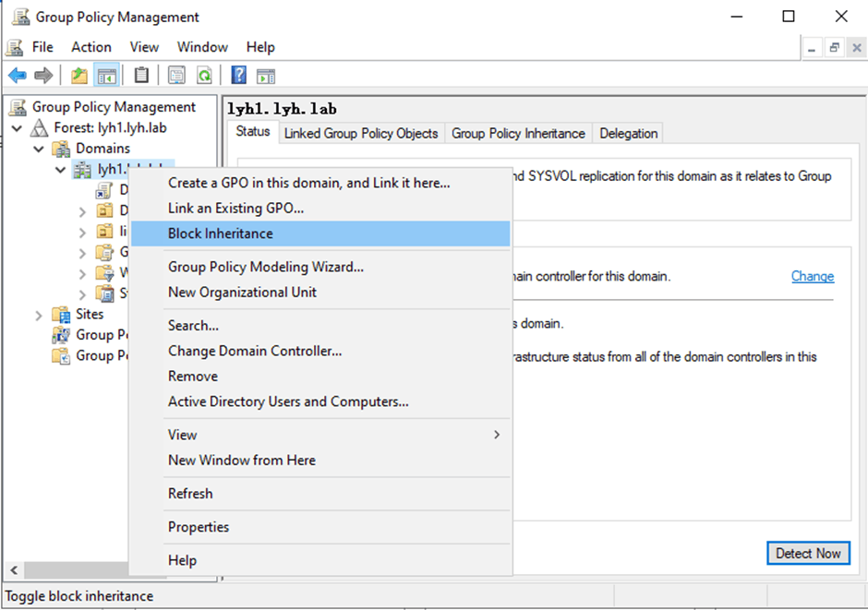
Task: Click the Detect Now button
Action: [x=808, y=553]
